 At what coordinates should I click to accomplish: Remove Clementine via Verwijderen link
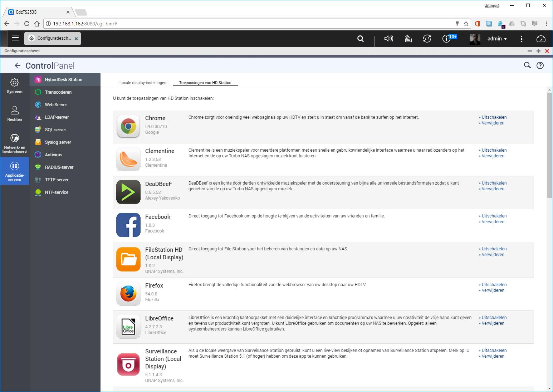point(491,156)
